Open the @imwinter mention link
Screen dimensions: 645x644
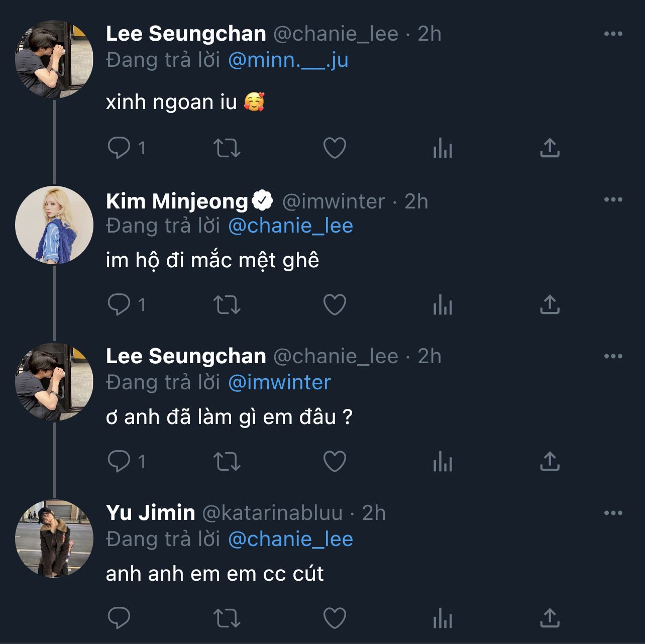(x=279, y=383)
